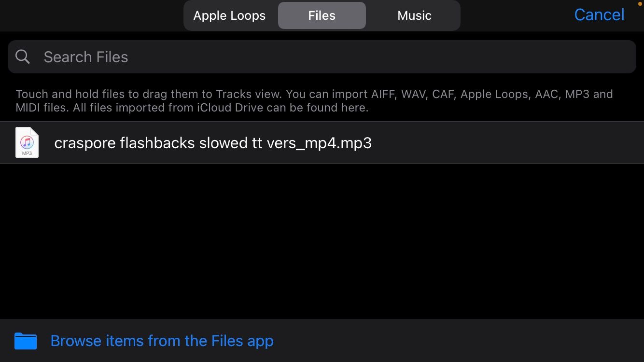Open the Music tab
This screenshot has width=644, height=362.
pos(414,15)
